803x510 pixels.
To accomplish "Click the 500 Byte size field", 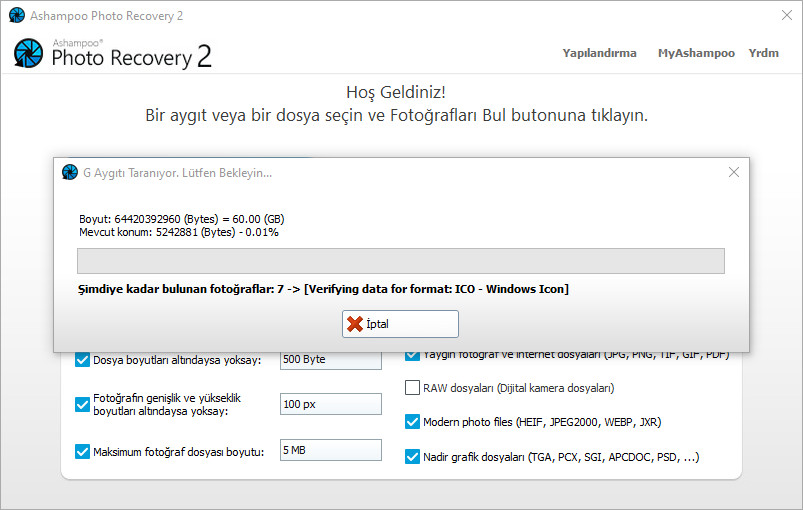I will [331, 359].
